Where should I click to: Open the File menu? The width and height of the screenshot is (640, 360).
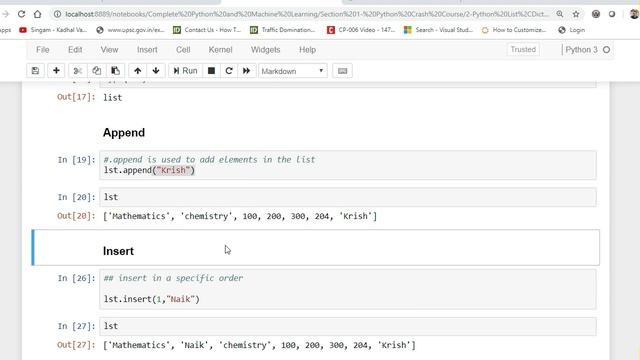tap(42, 50)
